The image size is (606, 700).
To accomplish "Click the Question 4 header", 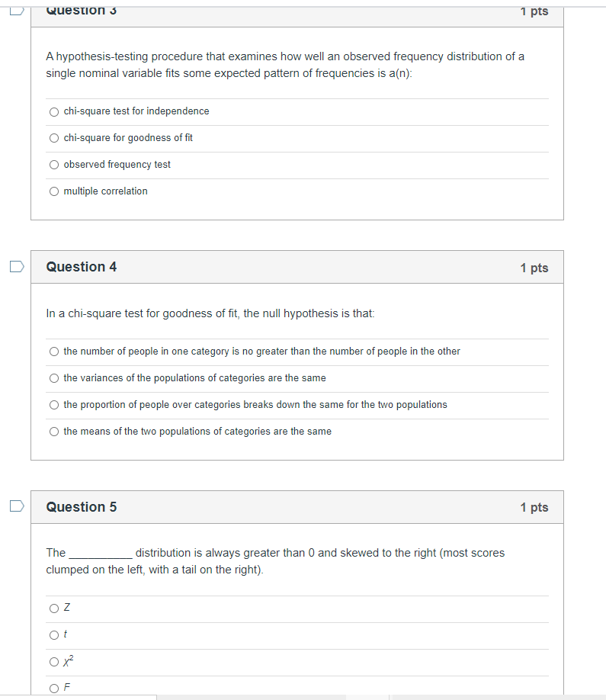I will pyautogui.click(x=82, y=267).
